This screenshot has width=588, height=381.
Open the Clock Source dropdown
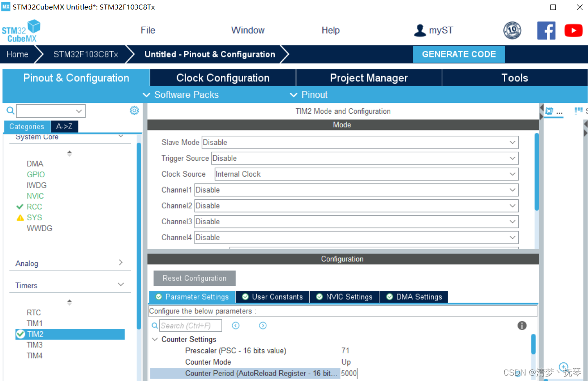(x=367, y=174)
